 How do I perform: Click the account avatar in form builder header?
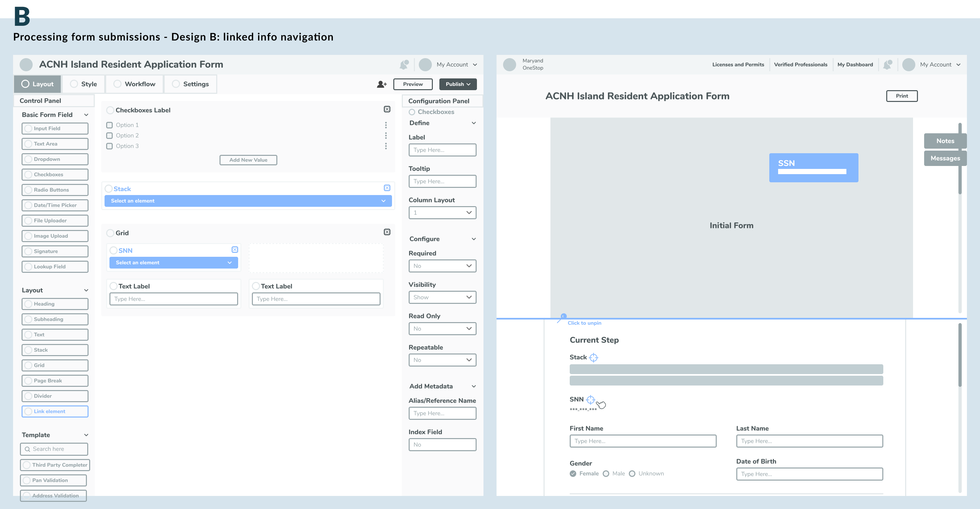[425, 65]
